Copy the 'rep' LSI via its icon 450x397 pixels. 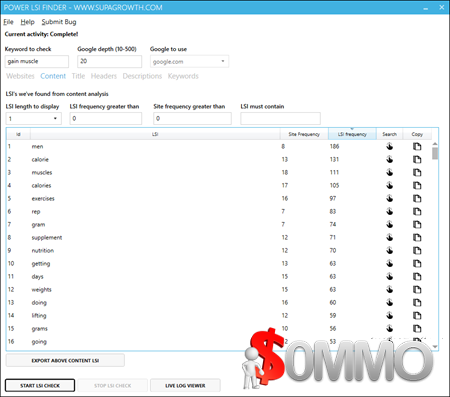tap(417, 211)
